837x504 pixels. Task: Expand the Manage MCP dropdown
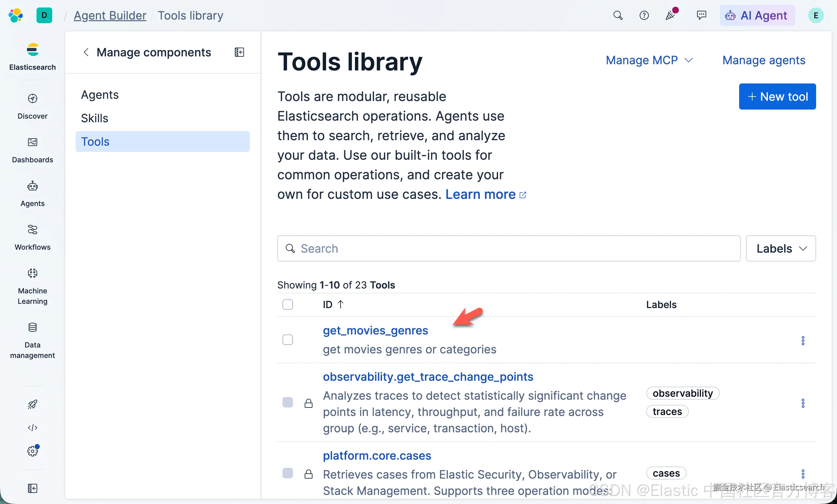[x=649, y=60]
